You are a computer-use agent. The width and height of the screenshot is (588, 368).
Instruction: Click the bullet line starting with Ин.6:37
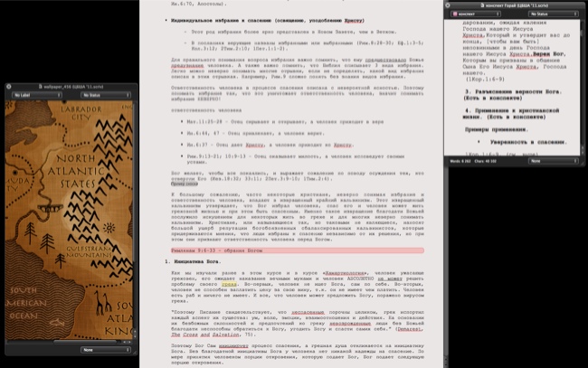270,145
